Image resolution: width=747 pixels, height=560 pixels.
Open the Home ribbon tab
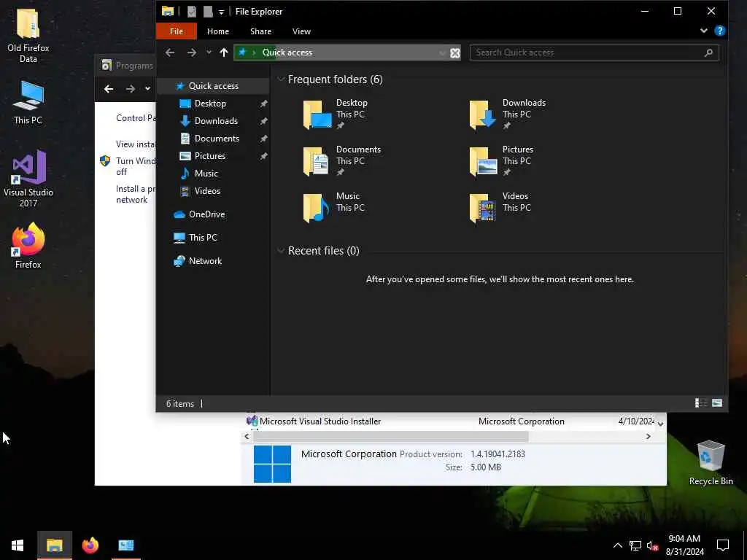click(218, 31)
